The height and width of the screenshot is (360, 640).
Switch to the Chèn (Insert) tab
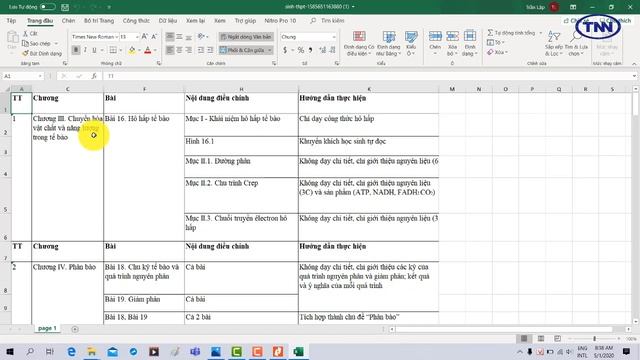68,20
